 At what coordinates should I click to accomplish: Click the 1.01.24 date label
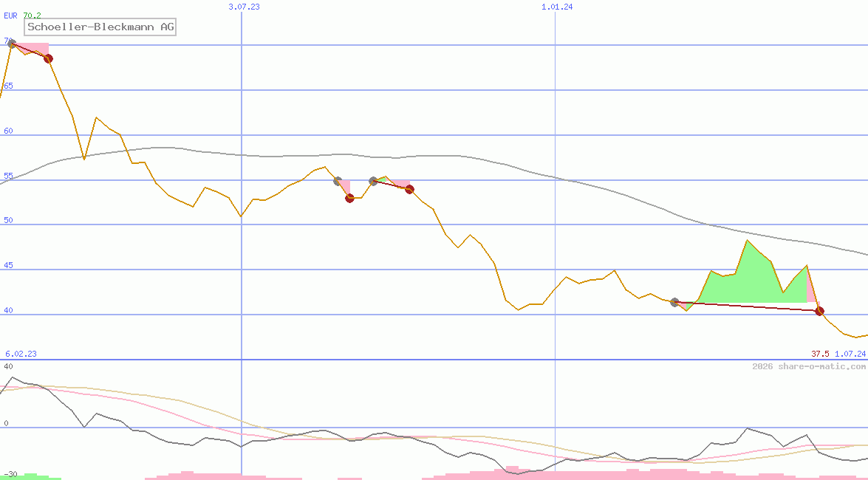557,7
